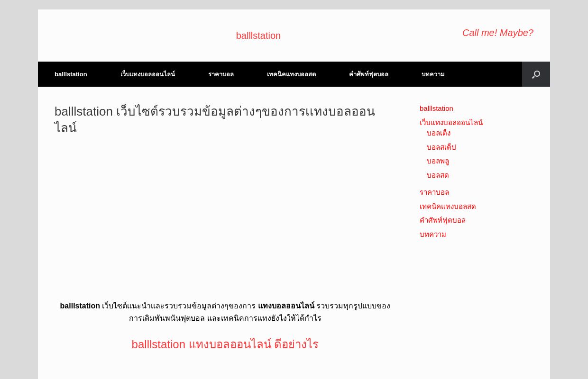
Task: Click บอลพูล in the sidebar
Action: tap(438, 161)
